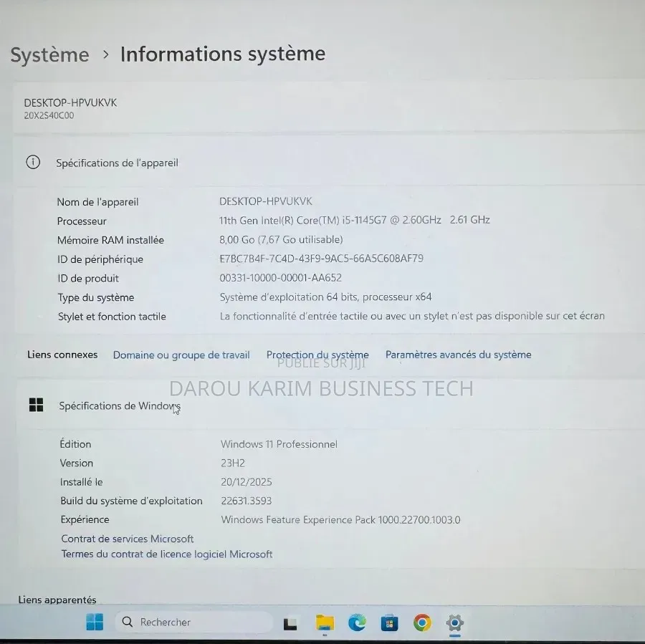Select OS build number 22631.3593

(247, 501)
